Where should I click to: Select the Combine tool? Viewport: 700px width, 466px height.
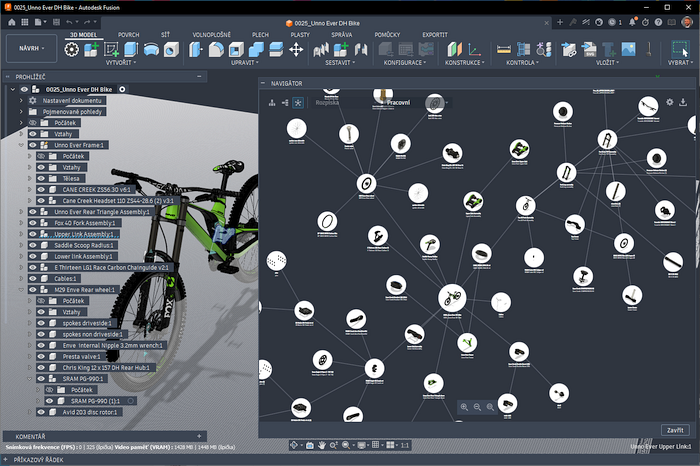click(256, 49)
